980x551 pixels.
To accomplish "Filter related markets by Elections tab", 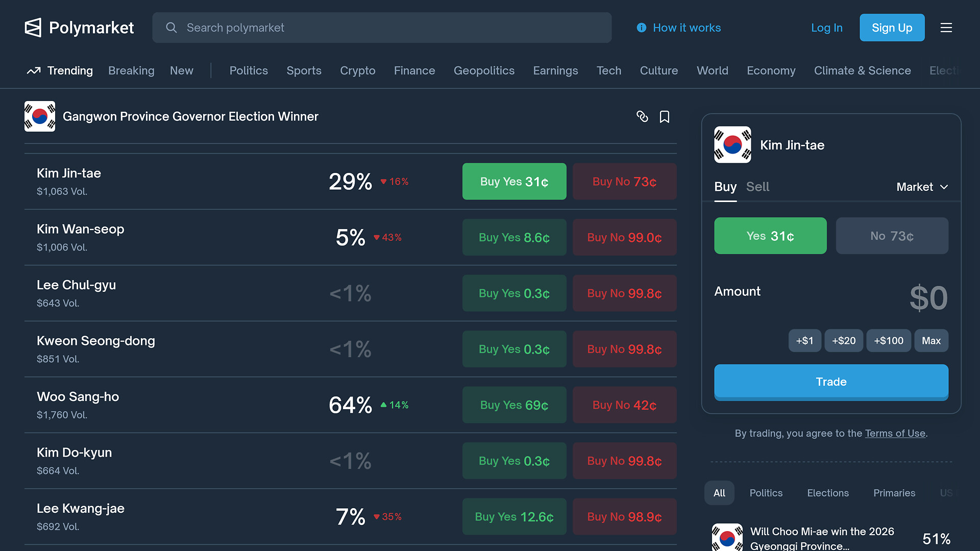I will tap(827, 493).
